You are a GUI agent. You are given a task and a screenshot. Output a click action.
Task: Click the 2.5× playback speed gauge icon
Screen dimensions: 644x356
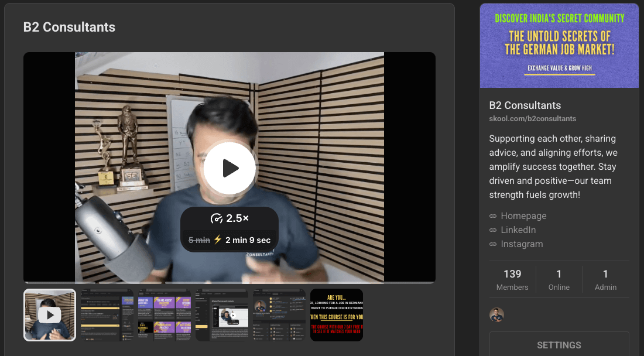tap(217, 218)
